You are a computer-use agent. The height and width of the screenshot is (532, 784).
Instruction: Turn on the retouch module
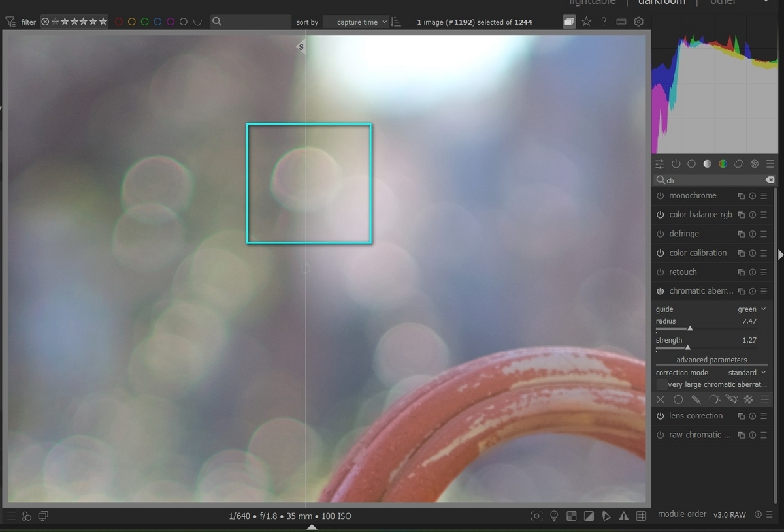(661, 272)
